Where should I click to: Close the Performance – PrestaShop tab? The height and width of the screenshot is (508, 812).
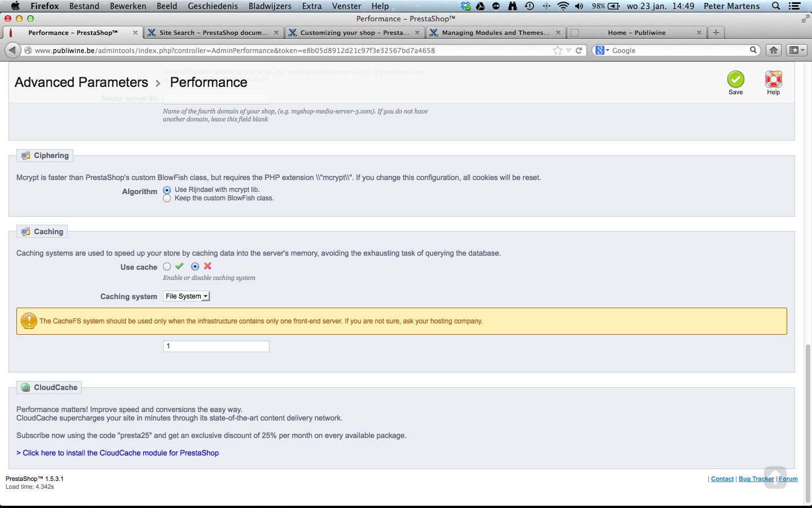pos(135,33)
